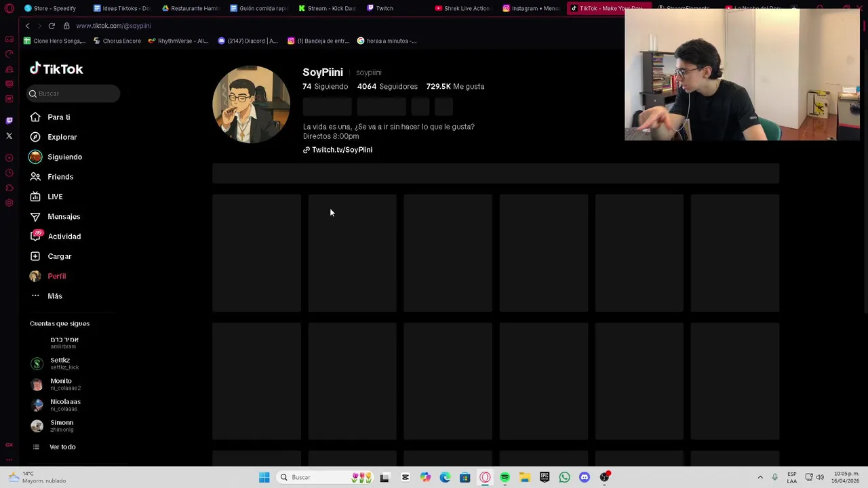868x488 pixels.
Task: Click the TikTok Buscar search field
Action: tap(73, 94)
